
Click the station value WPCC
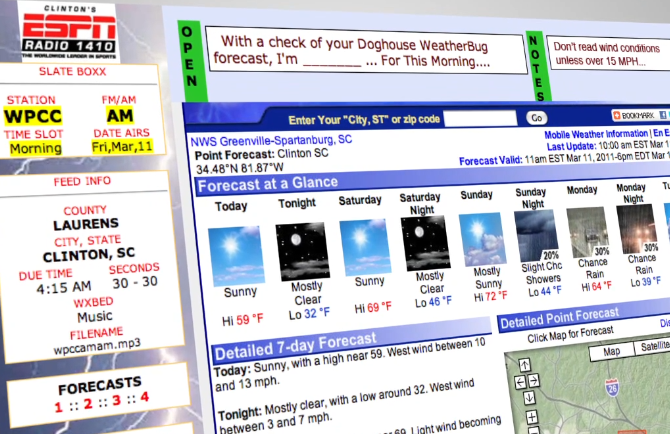coord(33,116)
